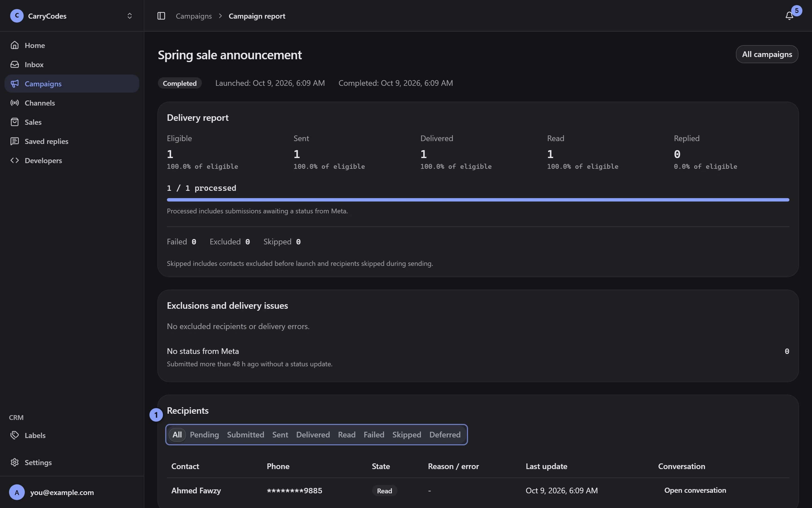This screenshot has width=812, height=508.
Task: Open the Inbox tray icon
Action: click(14, 64)
